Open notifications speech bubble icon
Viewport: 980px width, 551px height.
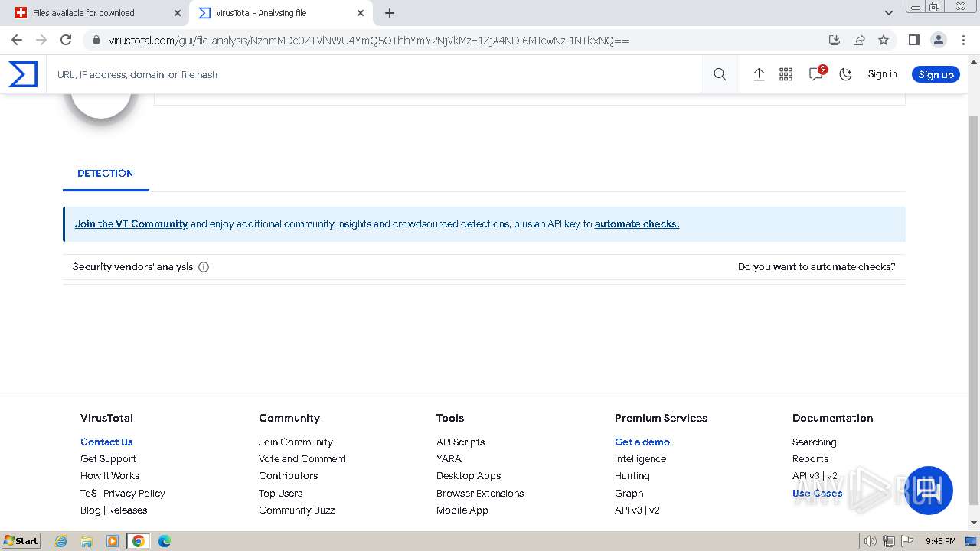point(816,73)
